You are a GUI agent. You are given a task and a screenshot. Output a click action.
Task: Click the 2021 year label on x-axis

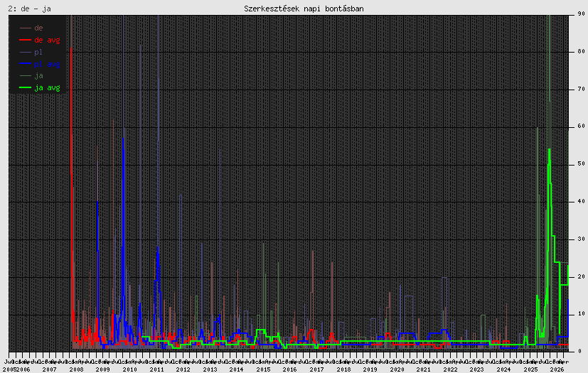coord(423,369)
